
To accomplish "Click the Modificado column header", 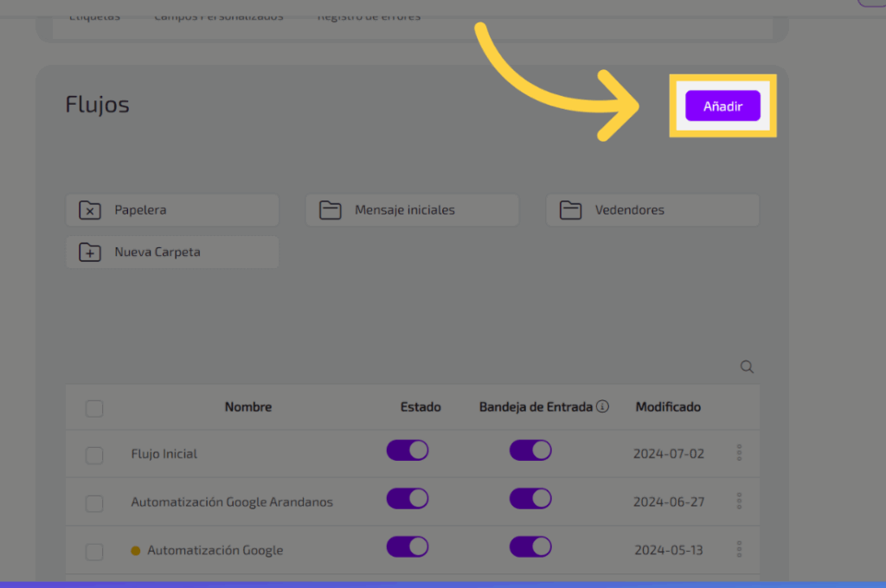I will pyautogui.click(x=668, y=406).
